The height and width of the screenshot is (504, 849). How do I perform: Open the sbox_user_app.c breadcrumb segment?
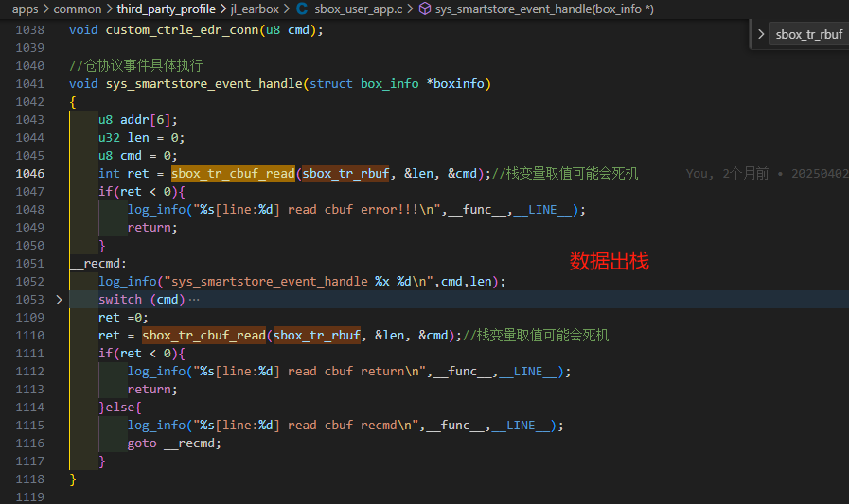pyautogui.click(x=359, y=9)
